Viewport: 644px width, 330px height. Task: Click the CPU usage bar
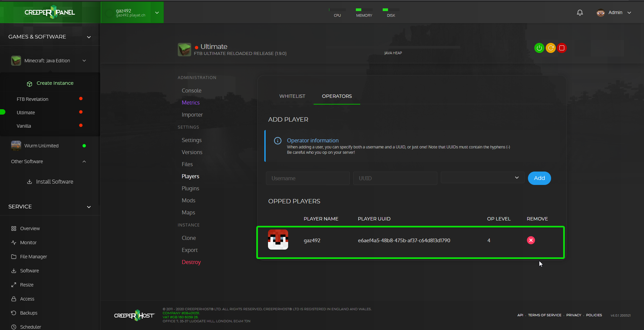point(337,10)
